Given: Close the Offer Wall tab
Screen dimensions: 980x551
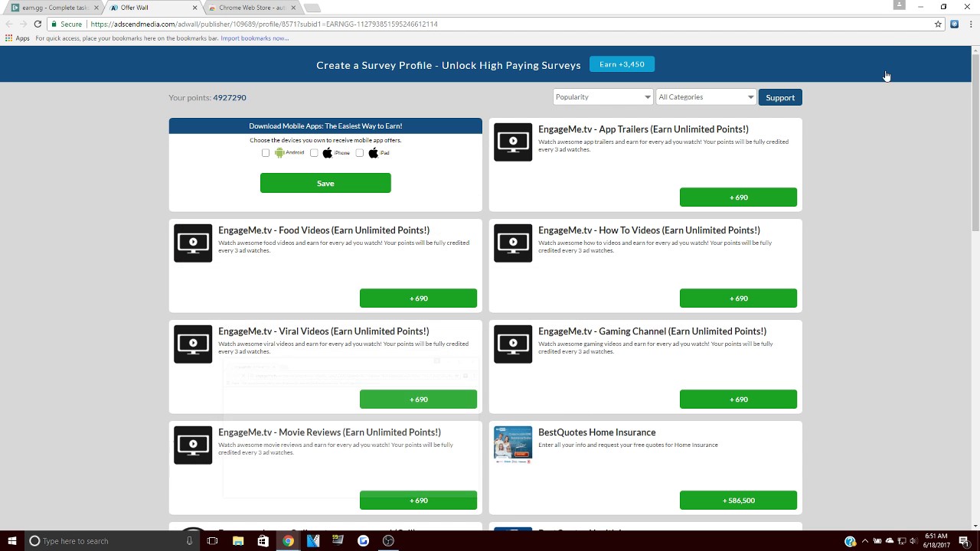Looking at the screenshot, I should click(x=194, y=8).
